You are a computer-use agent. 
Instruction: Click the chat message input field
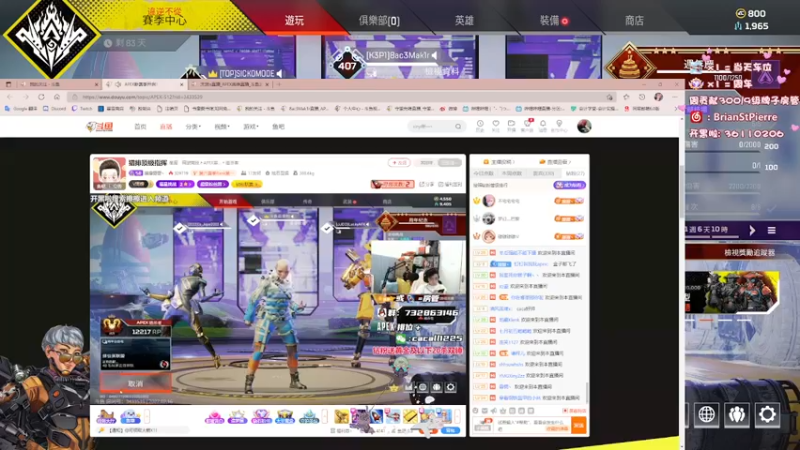pos(533,425)
